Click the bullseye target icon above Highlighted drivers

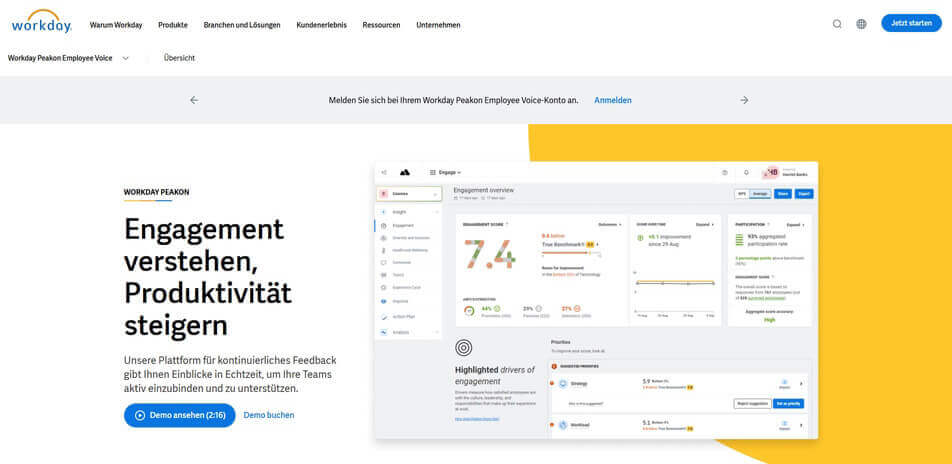(464, 348)
